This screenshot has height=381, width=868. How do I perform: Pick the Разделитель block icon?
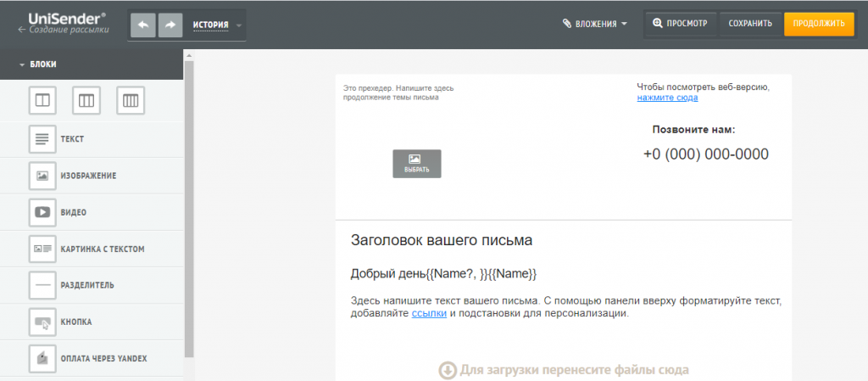point(42,285)
